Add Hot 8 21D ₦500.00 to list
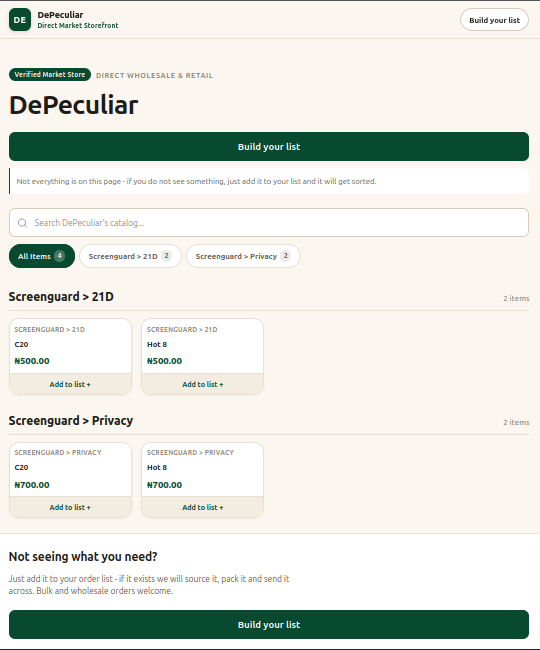540x650 pixels. 203,384
